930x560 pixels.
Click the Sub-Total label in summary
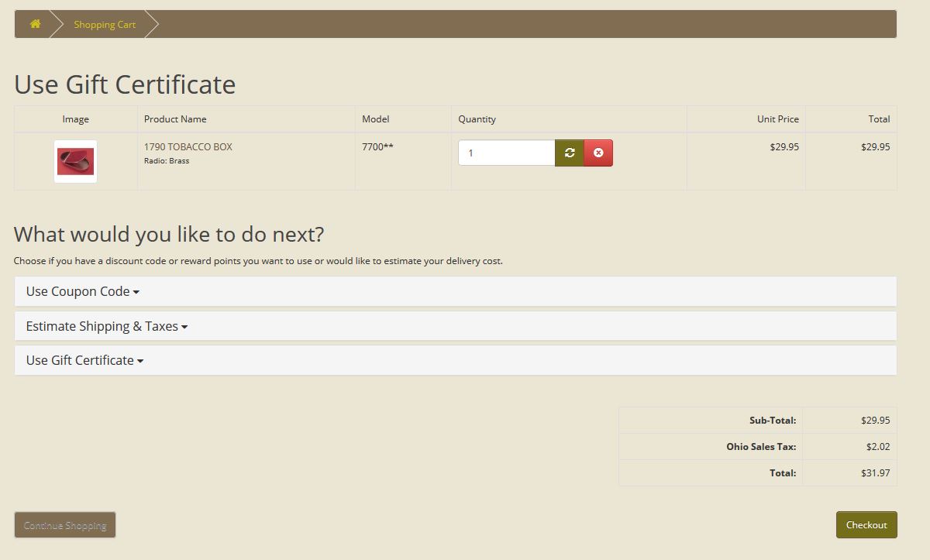point(772,421)
